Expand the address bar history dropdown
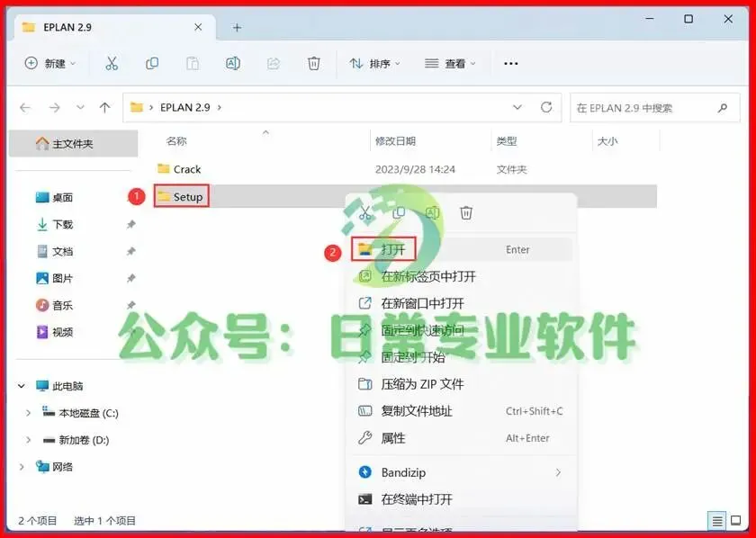The image size is (756, 538). tap(517, 107)
